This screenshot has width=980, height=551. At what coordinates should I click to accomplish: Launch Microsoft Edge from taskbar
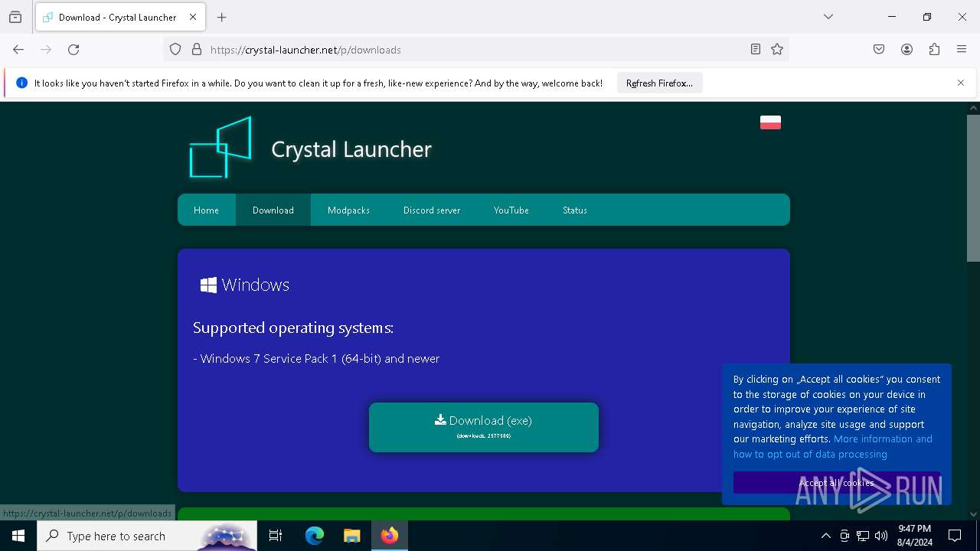pyautogui.click(x=315, y=536)
